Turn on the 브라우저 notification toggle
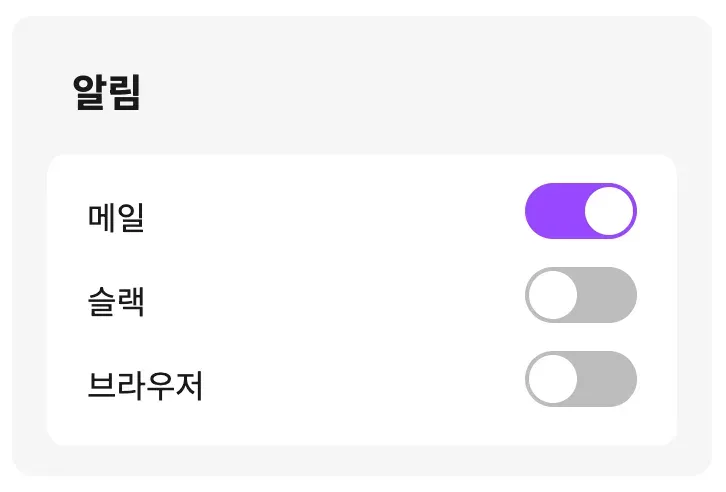The image size is (726, 492). pos(580,379)
